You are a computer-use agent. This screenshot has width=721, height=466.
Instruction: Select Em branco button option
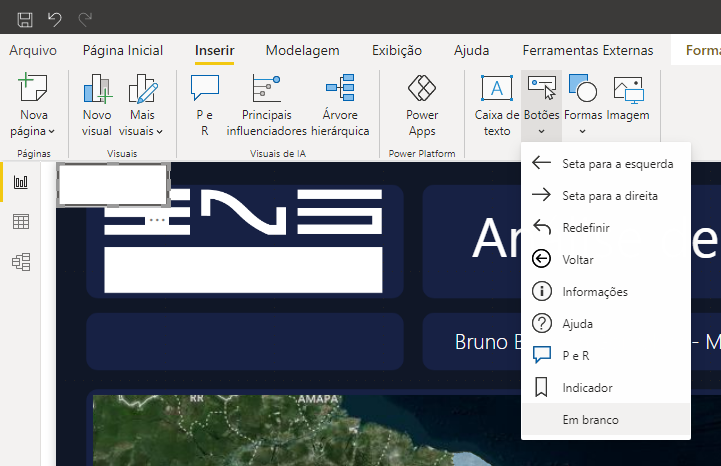coord(606,420)
